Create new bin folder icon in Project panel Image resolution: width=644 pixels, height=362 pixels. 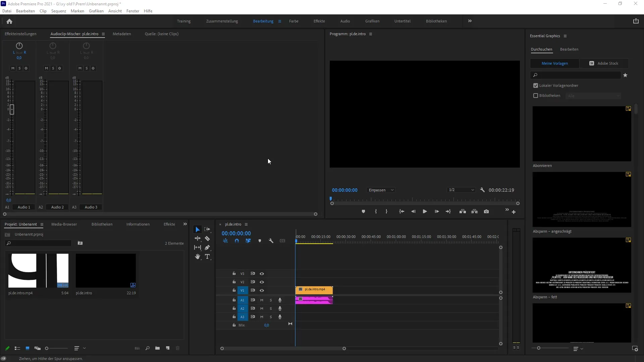click(x=157, y=348)
